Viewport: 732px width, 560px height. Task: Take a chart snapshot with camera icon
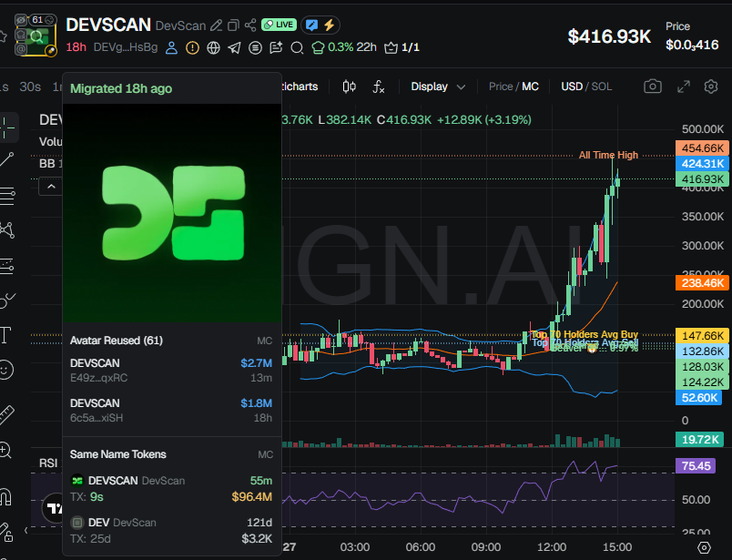point(653,87)
